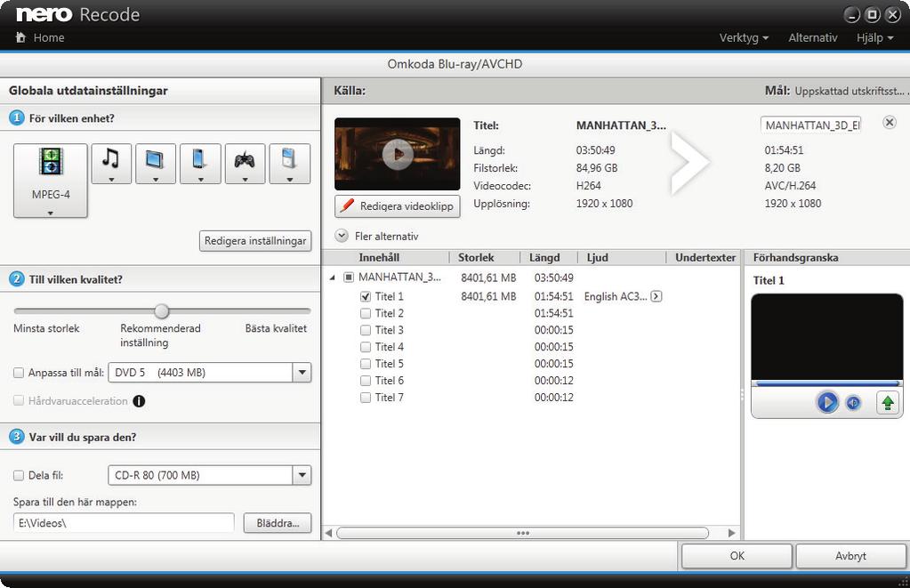Open TV device dropdown arrow

[155, 180]
